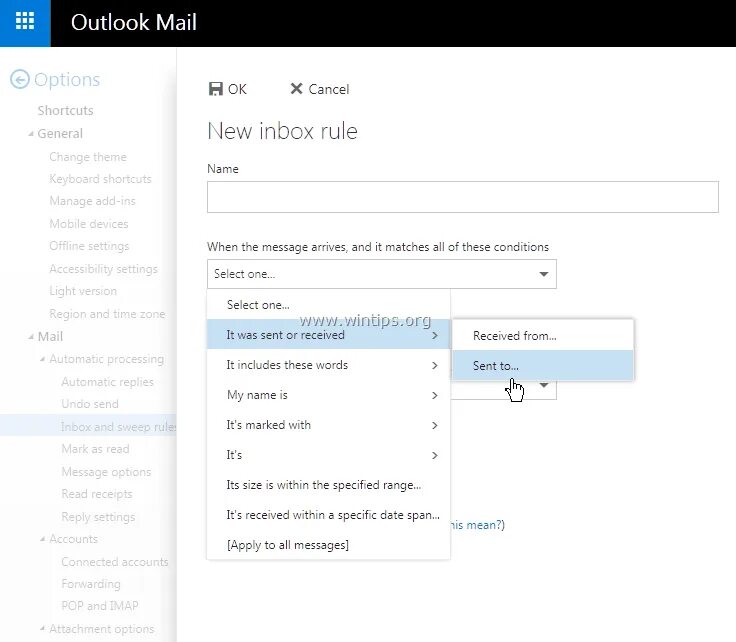
Task: Choose '[Apply to all messages]' entry
Action: [328, 545]
